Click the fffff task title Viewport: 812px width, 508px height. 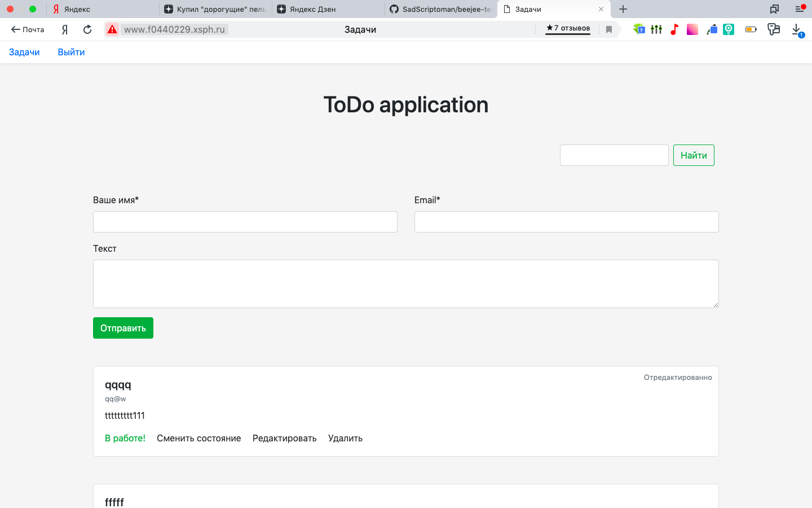(x=114, y=502)
